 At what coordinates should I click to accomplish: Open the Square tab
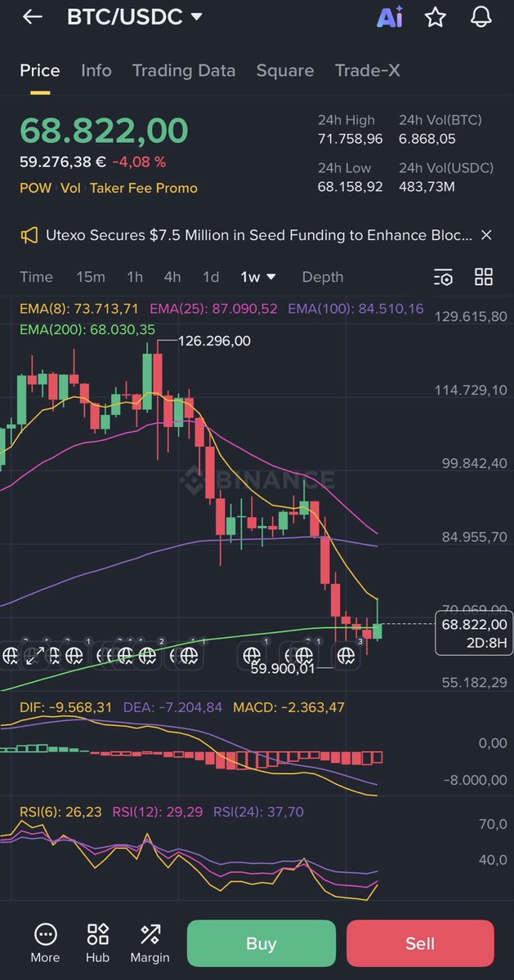(285, 71)
